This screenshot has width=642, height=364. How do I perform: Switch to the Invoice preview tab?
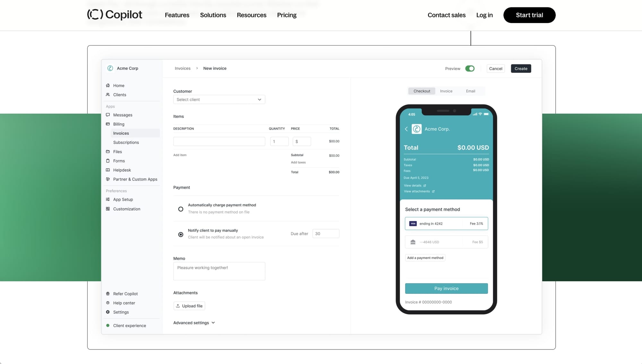pyautogui.click(x=446, y=91)
